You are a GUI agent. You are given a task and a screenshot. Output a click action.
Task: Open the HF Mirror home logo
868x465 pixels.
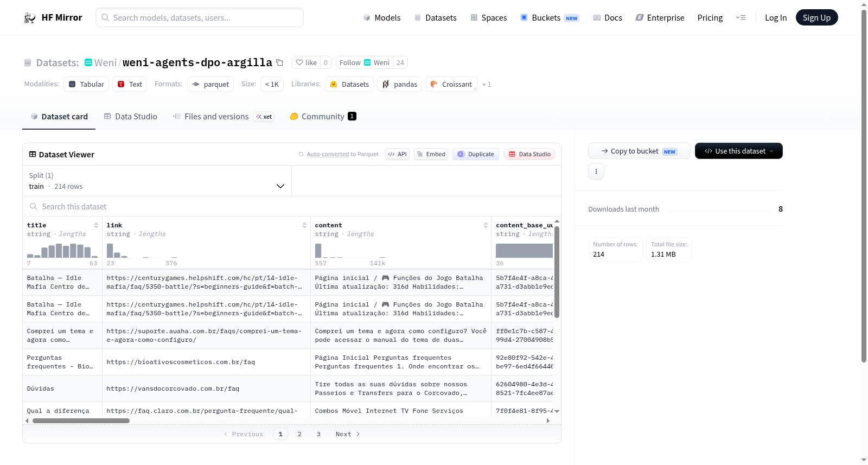coord(53,17)
